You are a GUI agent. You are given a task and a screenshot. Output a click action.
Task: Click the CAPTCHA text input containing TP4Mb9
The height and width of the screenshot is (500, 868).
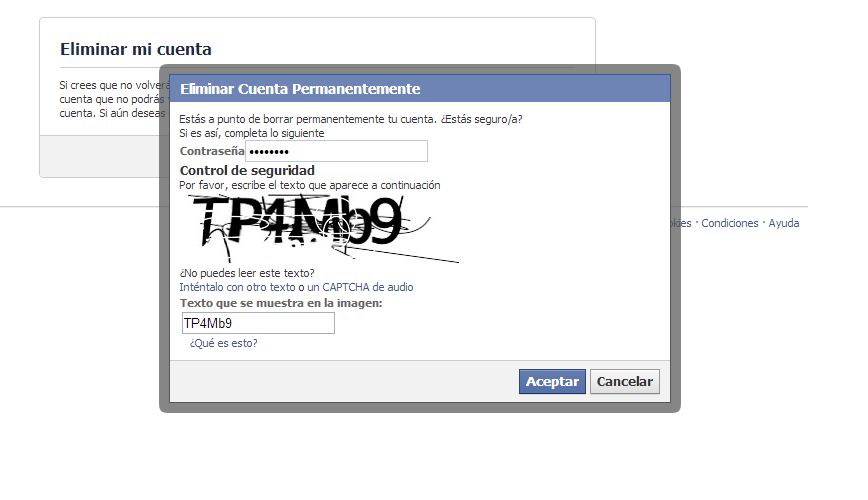(258, 323)
